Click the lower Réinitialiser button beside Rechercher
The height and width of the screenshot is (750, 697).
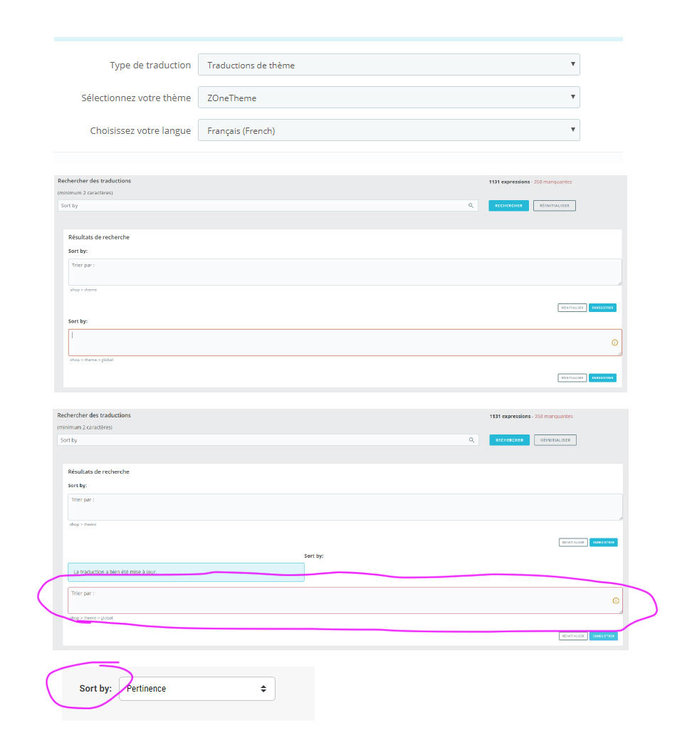(555, 440)
